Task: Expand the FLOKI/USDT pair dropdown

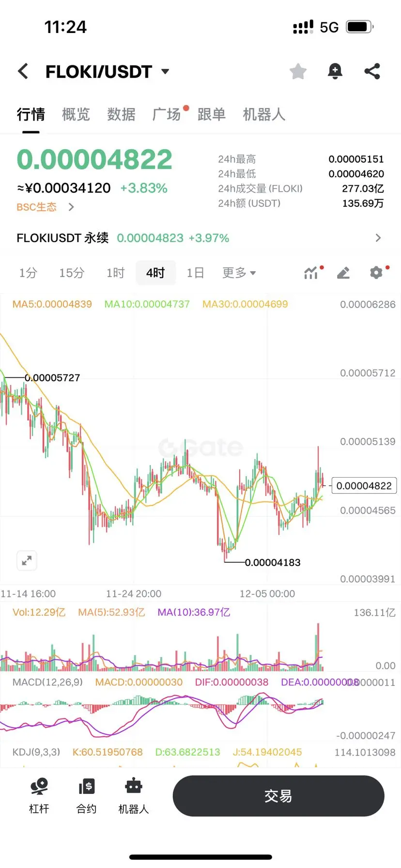Action: [x=165, y=72]
